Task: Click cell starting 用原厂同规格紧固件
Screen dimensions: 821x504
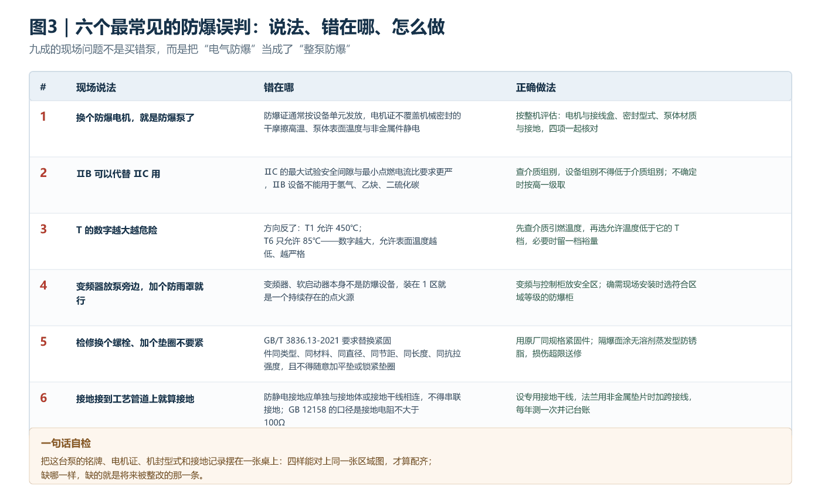Action: pos(606,347)
